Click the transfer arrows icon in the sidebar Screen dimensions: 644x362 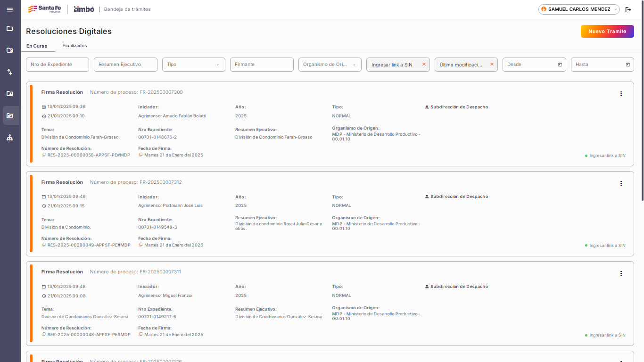pos(9,72)
